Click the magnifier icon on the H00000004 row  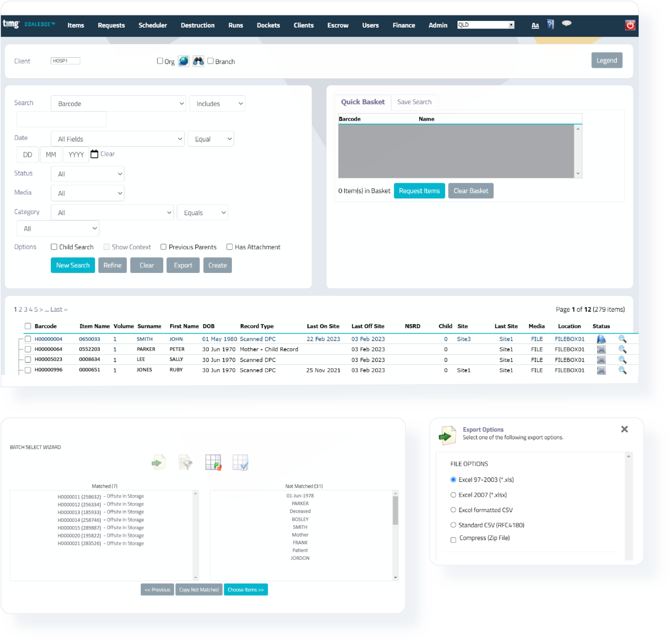pyautogui.click(x=623, y=338)
